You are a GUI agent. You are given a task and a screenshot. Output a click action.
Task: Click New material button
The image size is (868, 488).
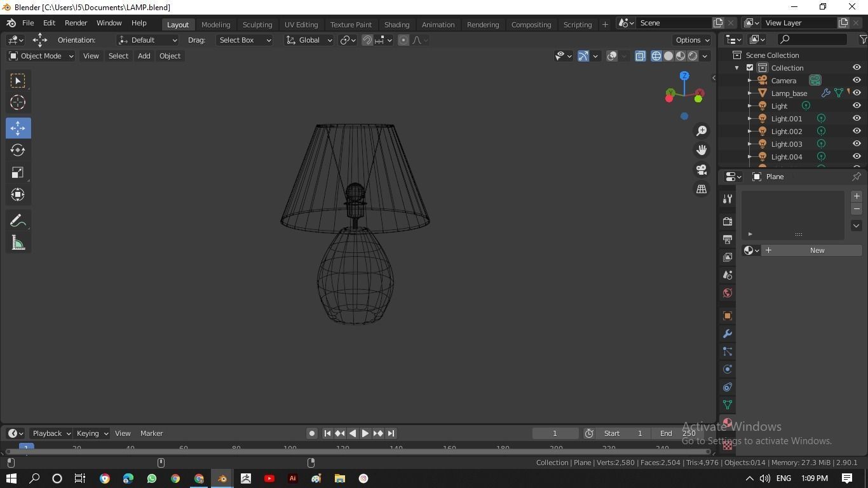tap(811, 250)
